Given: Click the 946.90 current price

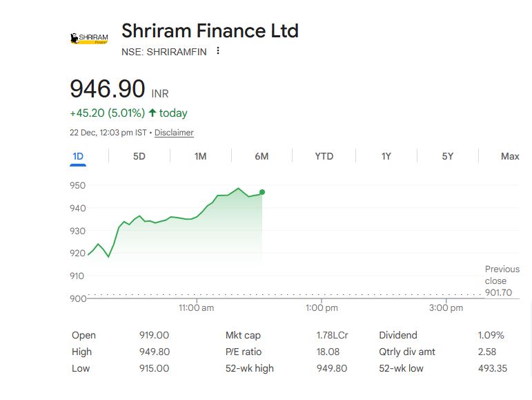Looking at the screenshot, I should (108, 89).
